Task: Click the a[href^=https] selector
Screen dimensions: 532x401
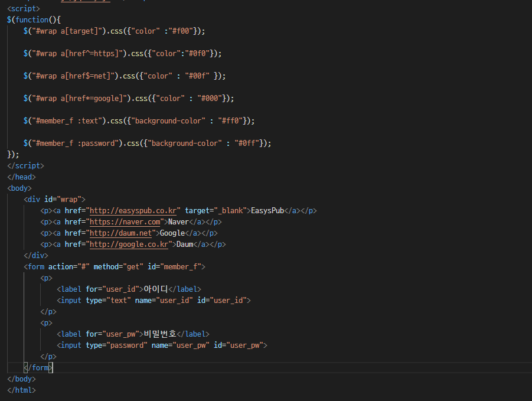Action: [92, 53]
